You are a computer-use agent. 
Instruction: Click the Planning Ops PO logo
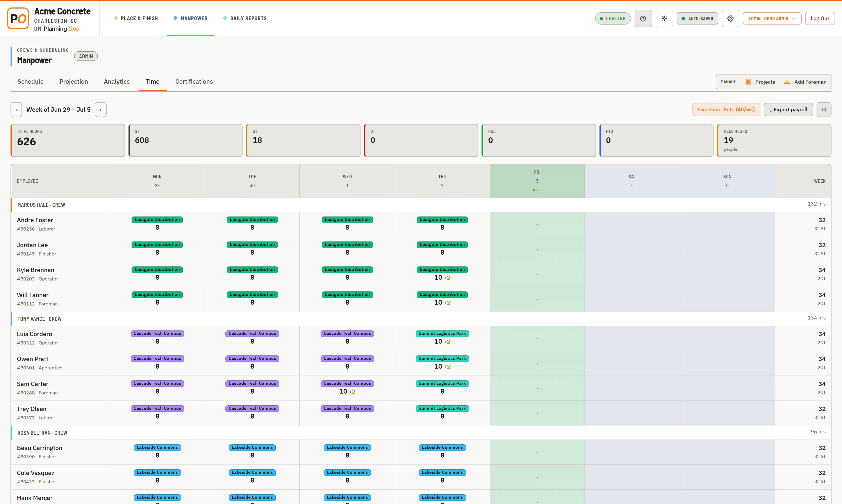click(x=18, y=19)
